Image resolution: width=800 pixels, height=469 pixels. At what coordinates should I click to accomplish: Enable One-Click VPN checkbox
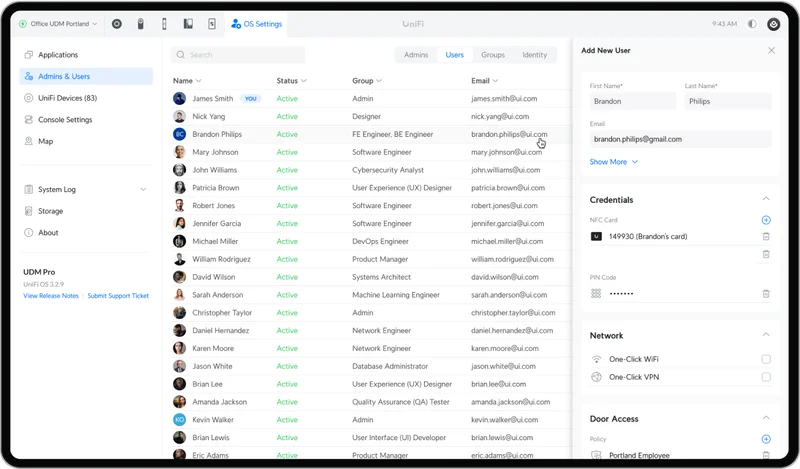click(x=766, y=377)
